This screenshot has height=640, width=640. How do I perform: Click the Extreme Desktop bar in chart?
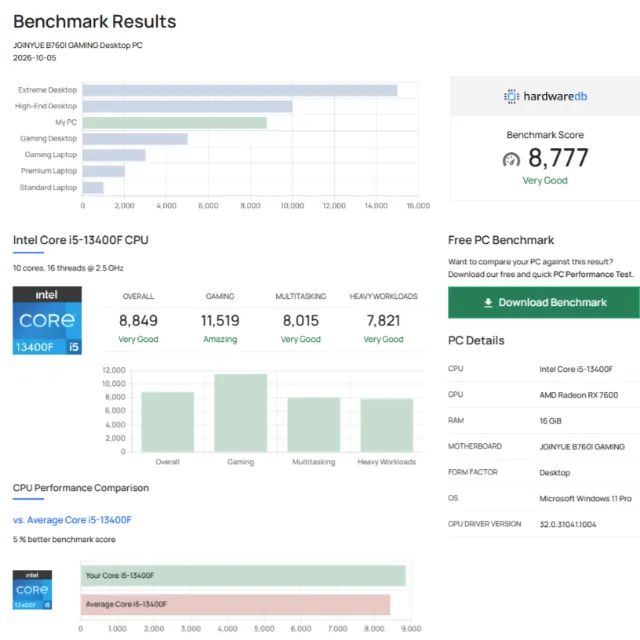(x=240, y=90)
